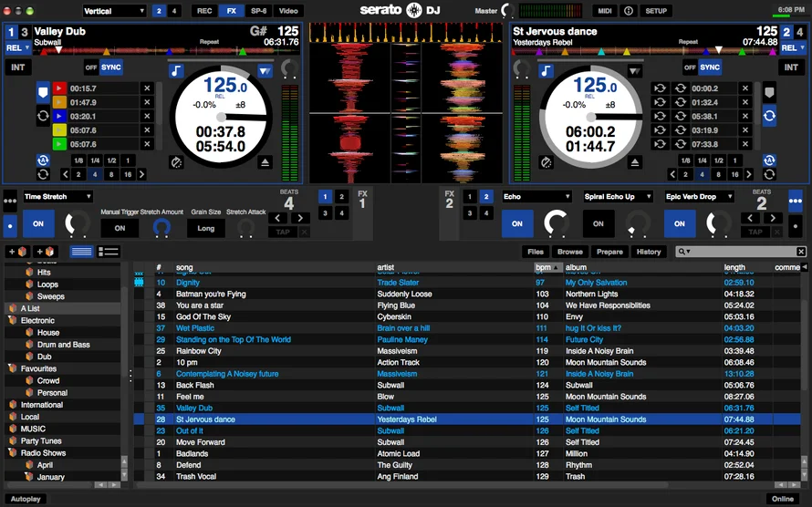
Task: Shift loop left on left deck
Action: click(x=66, y=174)
